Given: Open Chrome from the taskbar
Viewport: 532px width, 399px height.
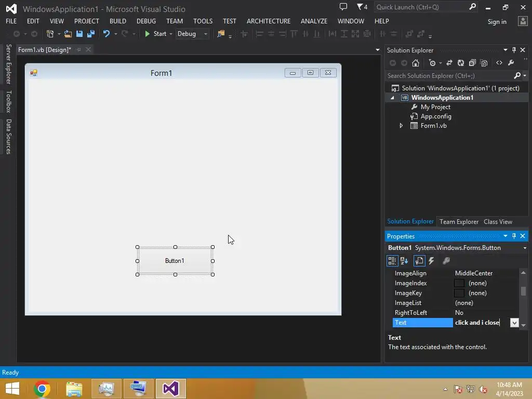Looking at the screenshot, I should (42, 389).
